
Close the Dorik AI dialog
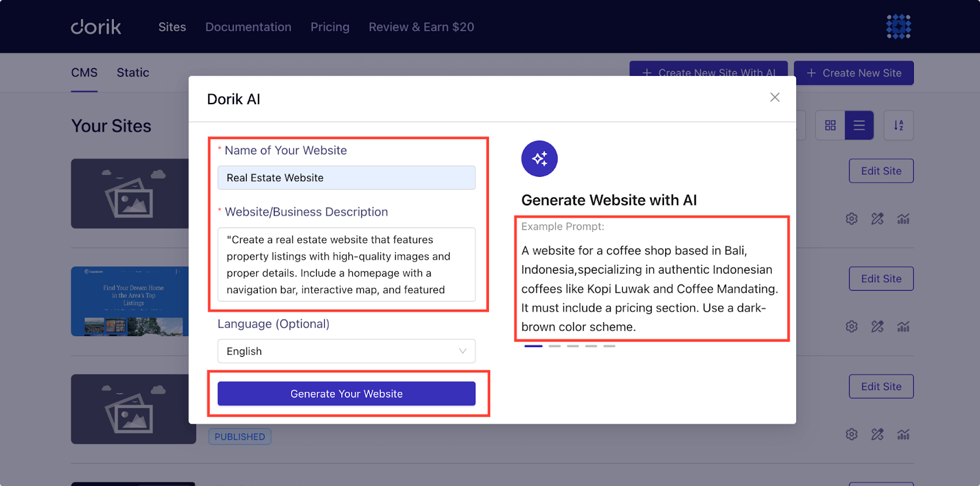(x=775, y=97)
